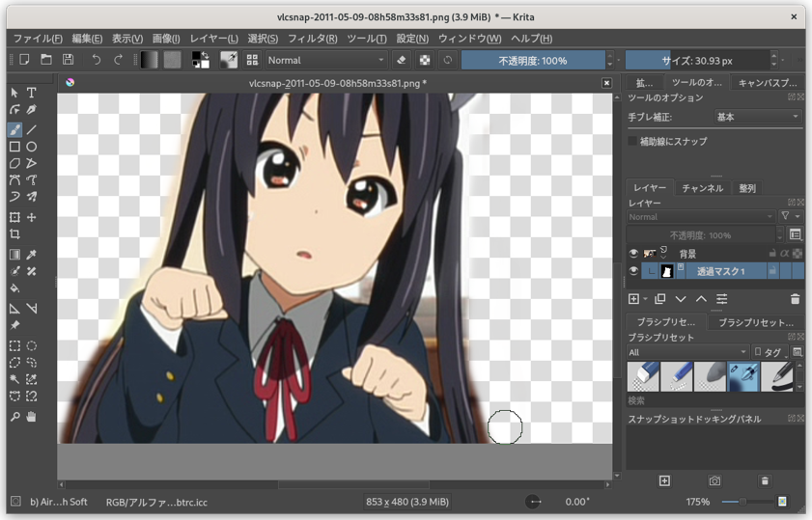Click the Undo arrow in toolbar

(x=97, y=60)
